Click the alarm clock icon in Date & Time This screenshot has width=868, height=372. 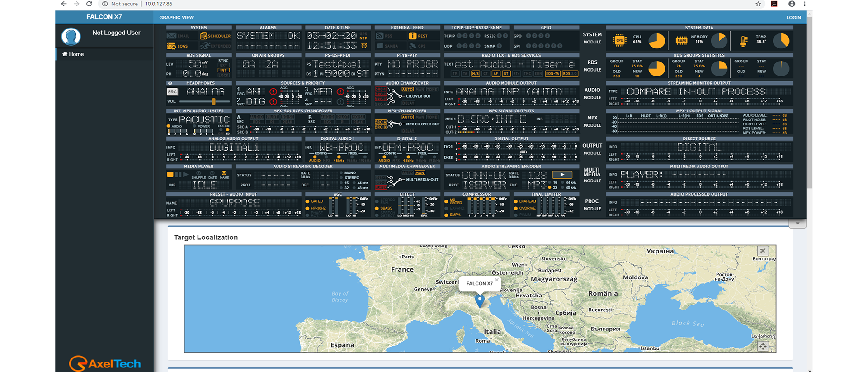point(364,46)
